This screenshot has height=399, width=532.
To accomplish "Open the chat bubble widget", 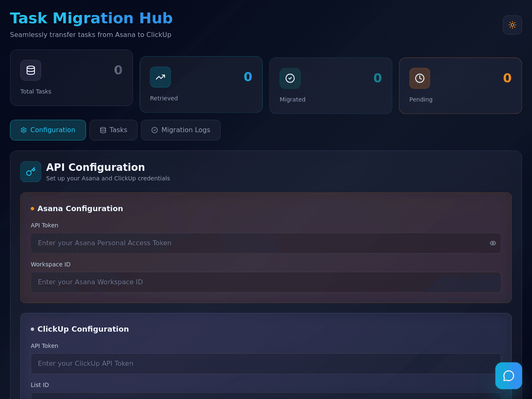I will click(509, 376).
